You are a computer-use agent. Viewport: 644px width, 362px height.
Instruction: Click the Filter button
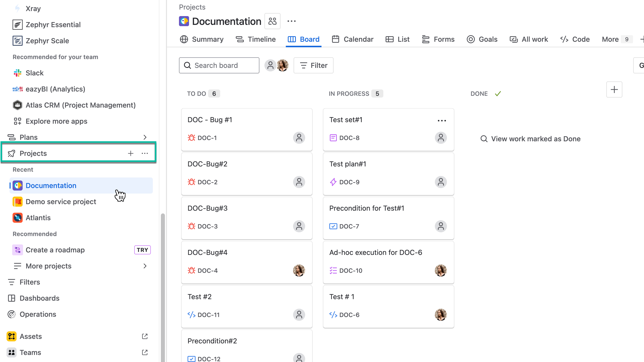pos(313,65)
